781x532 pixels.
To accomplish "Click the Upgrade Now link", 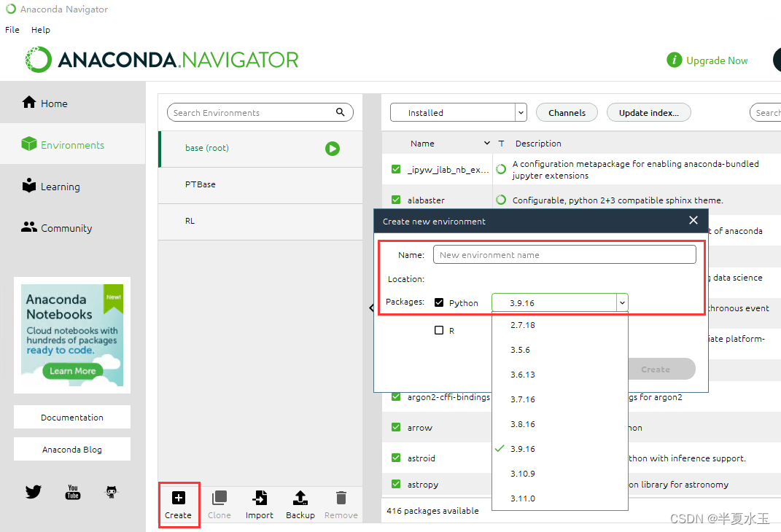I will (x=717, y=60).
